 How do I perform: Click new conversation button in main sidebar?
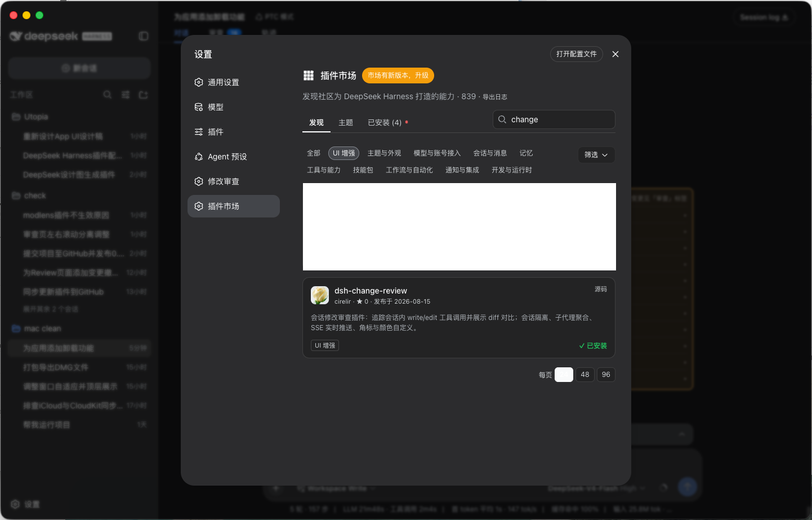pos(79,68)
